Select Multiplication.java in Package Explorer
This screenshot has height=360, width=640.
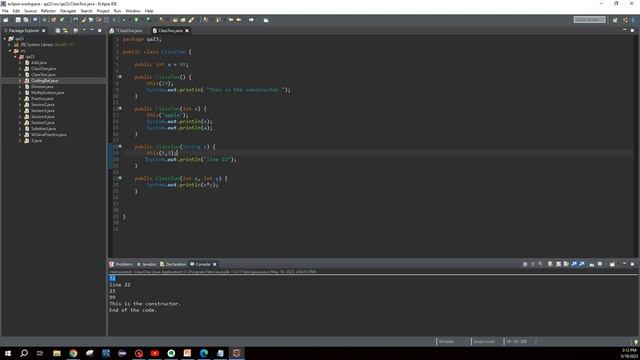click(47, 93)
